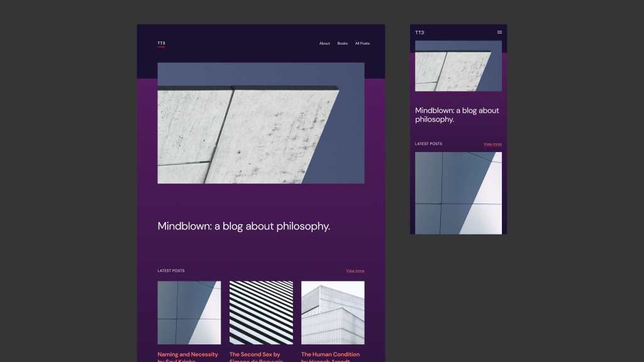Screen dimensions: 644x362
Task: Navigate to All Posts
Action: coord(361,43)
